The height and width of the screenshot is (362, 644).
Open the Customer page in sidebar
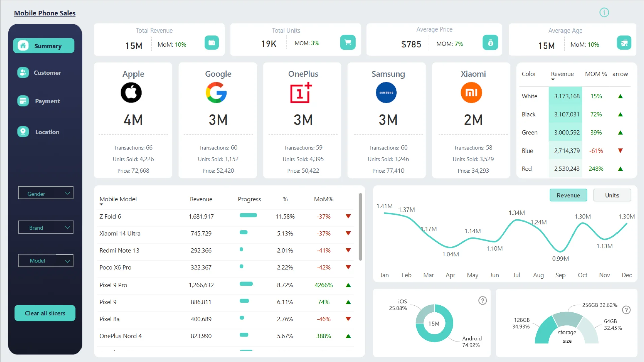point(47,73)
